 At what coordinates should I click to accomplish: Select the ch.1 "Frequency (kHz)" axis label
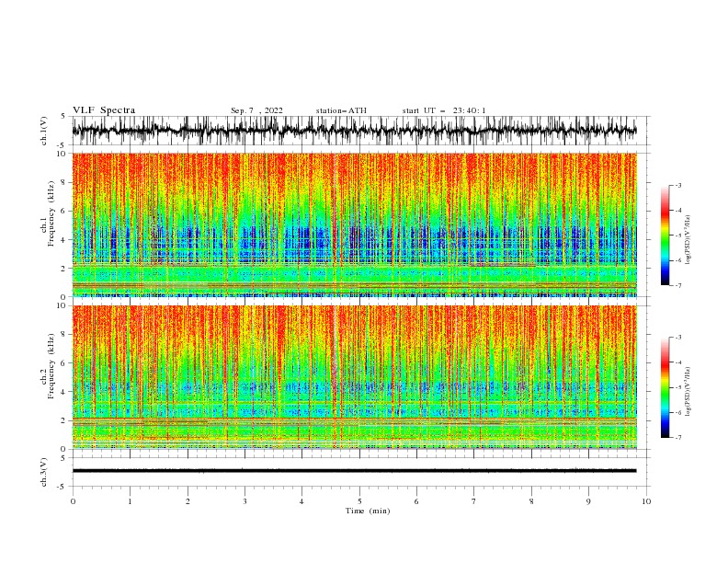click(51, 214)
